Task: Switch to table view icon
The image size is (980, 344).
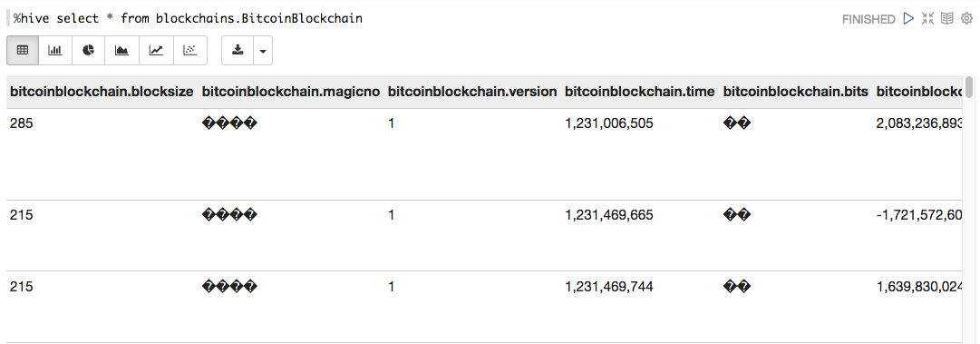Action: pos(23,51)
